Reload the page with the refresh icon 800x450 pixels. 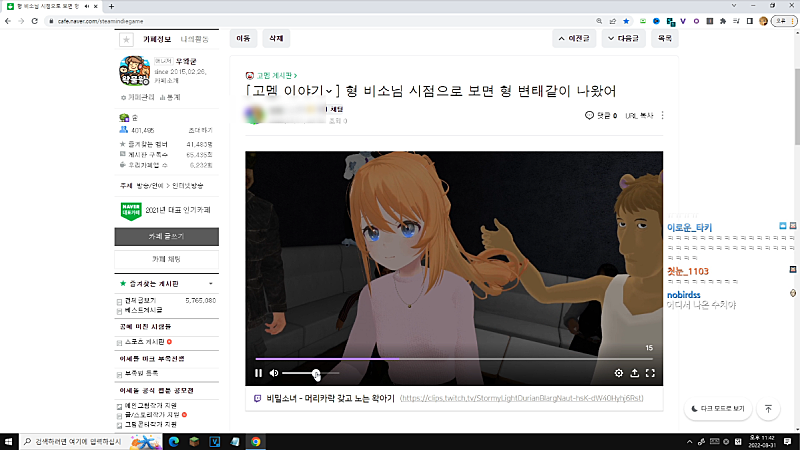(34, 21)
